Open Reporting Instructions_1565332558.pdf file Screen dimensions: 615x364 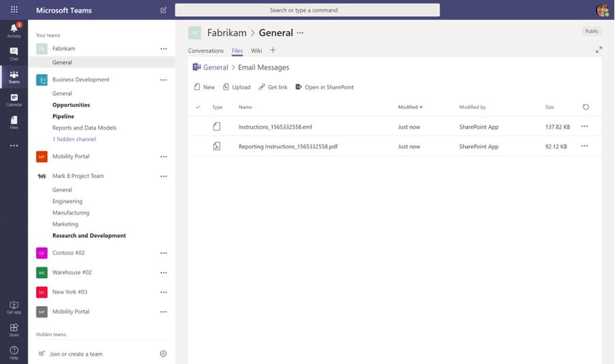tap(288, 147)
